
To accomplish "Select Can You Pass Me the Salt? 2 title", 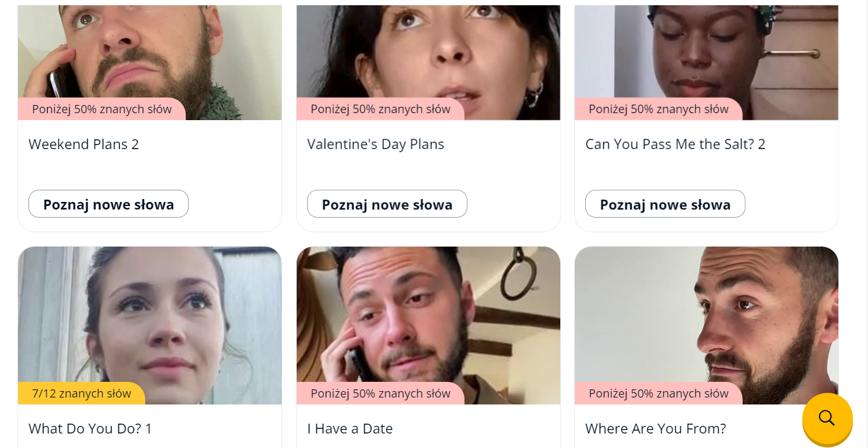I will (675, 144).
